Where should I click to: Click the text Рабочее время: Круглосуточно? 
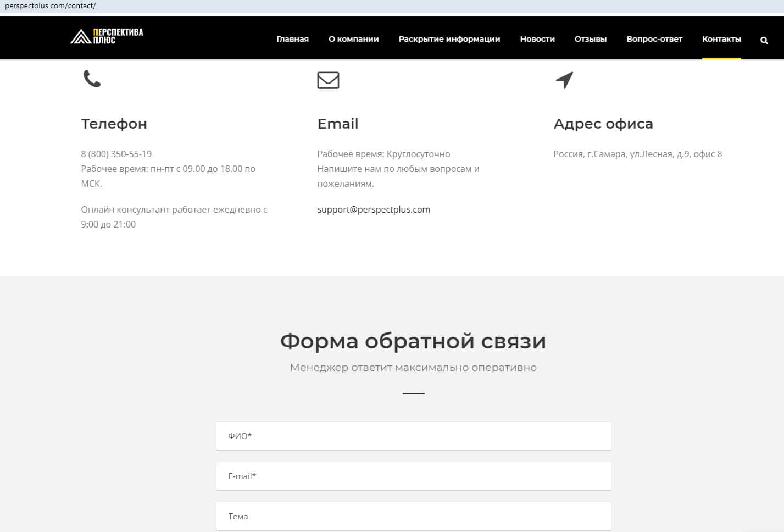coord(383,154)
